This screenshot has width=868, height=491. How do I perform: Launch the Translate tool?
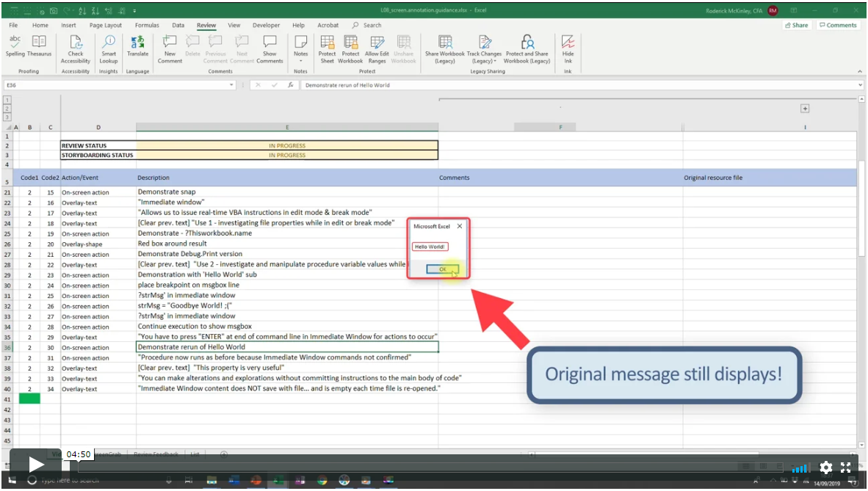click(137, 46)
